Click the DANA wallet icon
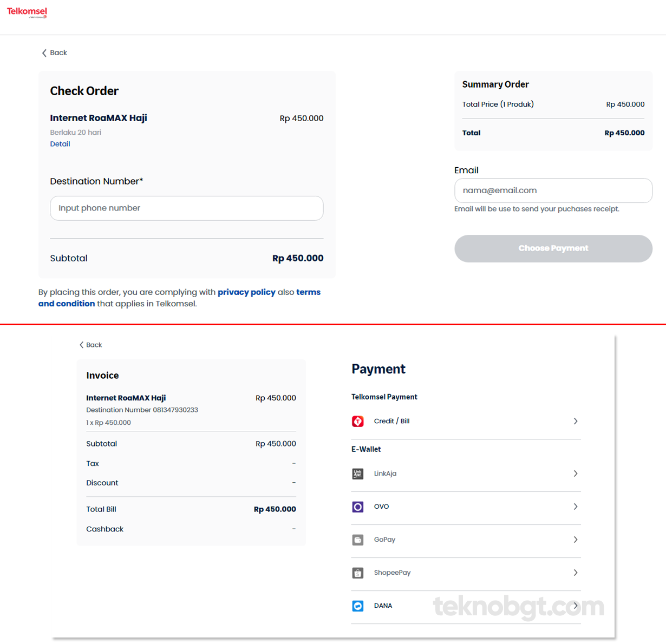This screenshot has height=644, width=666. 358,606
